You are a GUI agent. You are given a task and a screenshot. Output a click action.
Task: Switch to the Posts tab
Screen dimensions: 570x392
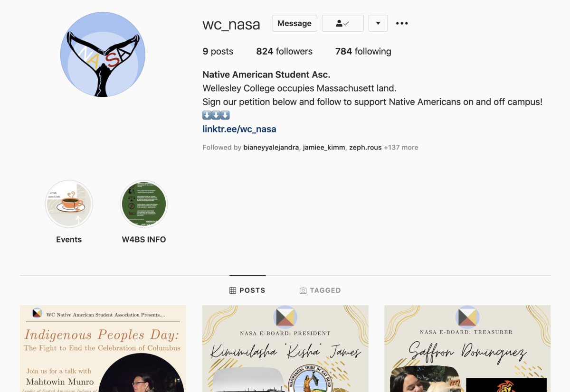pos(247,290)
